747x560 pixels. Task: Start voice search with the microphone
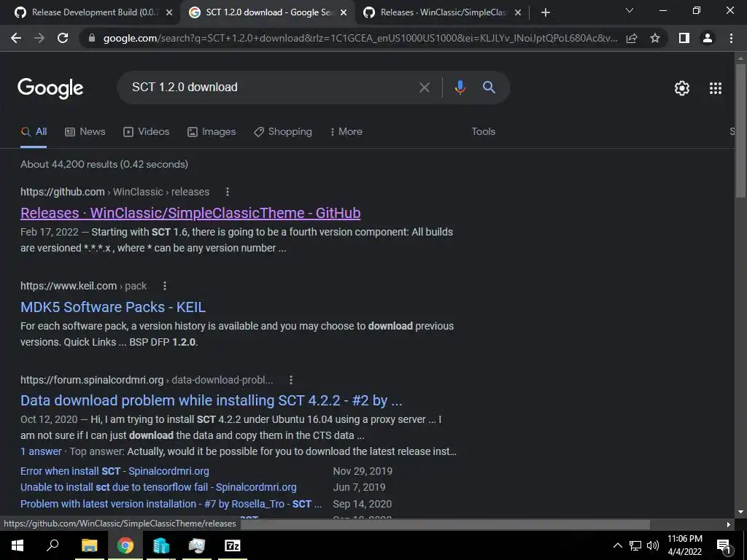click(460, 87)
